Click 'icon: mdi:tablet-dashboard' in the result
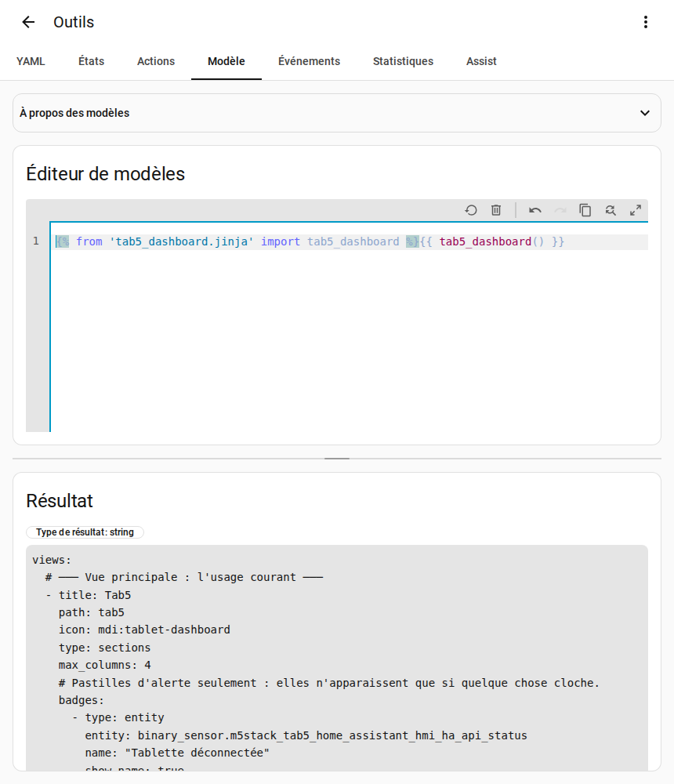674x784 pixels. [x=144, y=630]
